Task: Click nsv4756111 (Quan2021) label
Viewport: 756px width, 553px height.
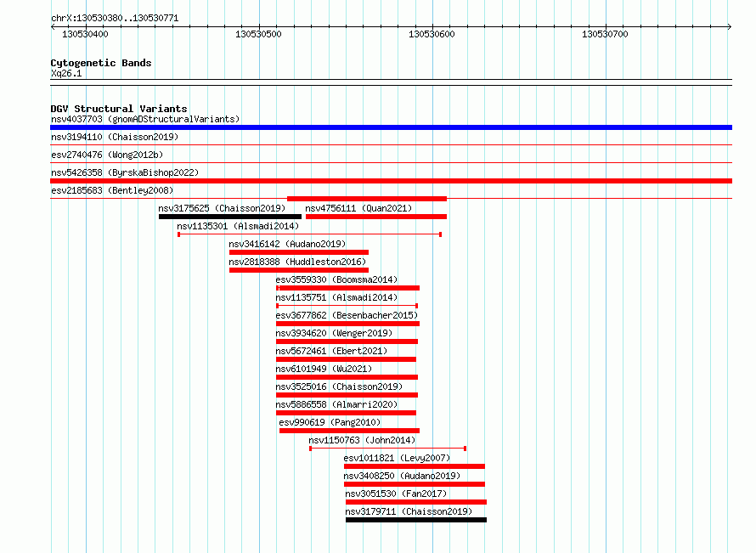Action: [x=358, y=208]
